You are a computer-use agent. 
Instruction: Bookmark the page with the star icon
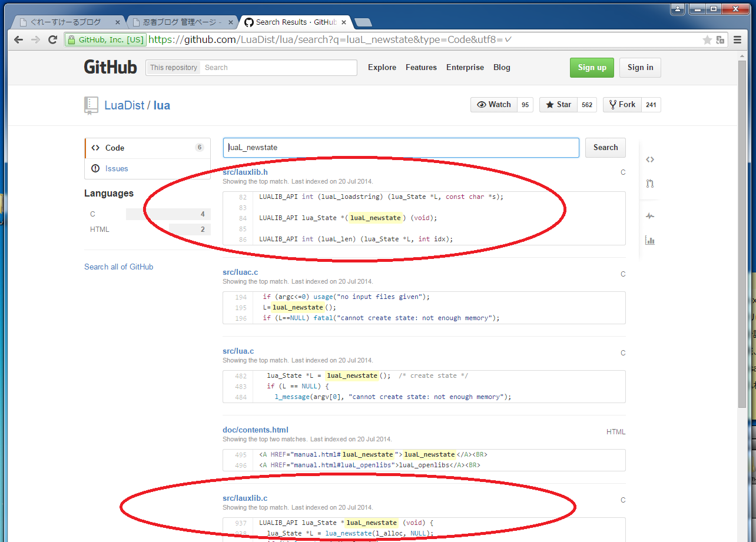point(707,40)
